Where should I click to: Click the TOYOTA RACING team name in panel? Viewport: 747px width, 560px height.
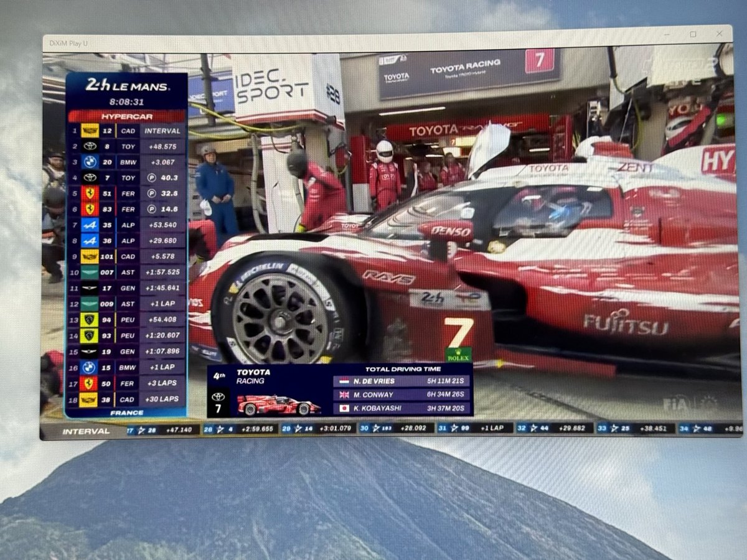[x=253, y=376]
